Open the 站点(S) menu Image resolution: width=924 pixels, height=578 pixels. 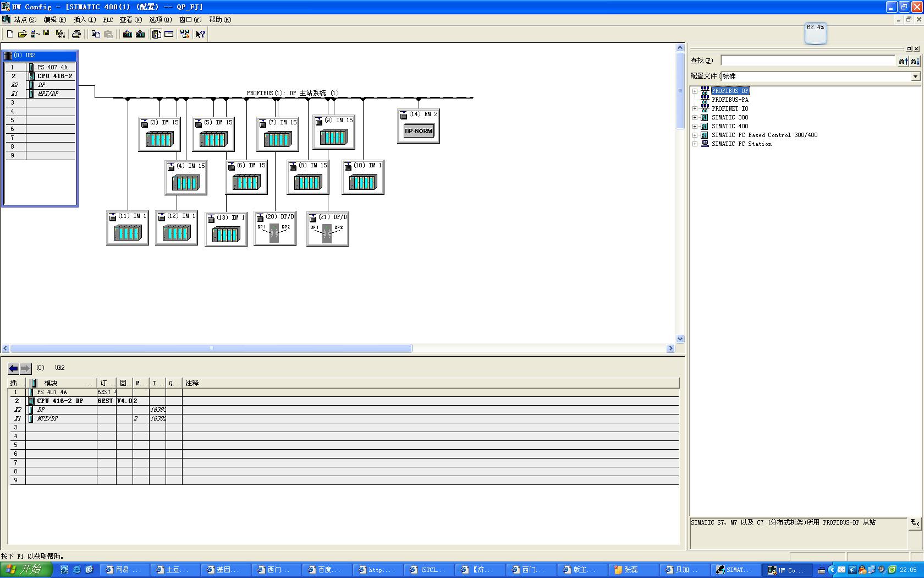point(25,20)
